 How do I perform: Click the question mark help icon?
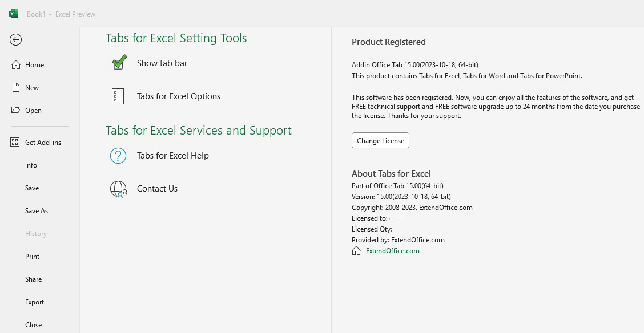point(118,156)
